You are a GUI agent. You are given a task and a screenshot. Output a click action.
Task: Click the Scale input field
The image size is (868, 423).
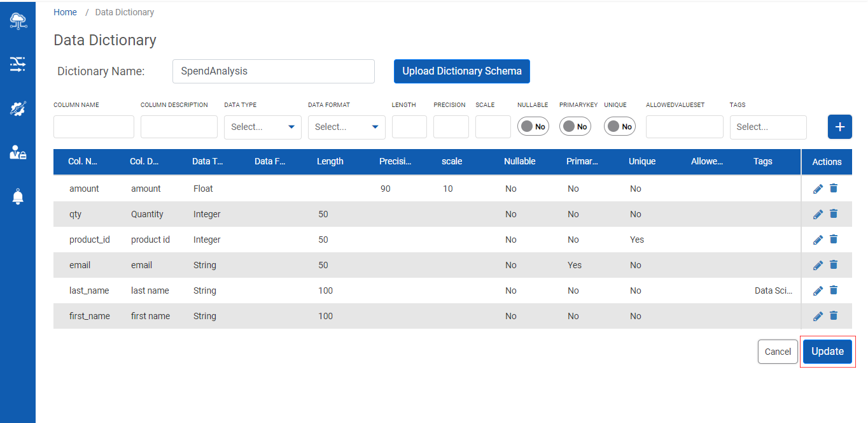point(493,127)
